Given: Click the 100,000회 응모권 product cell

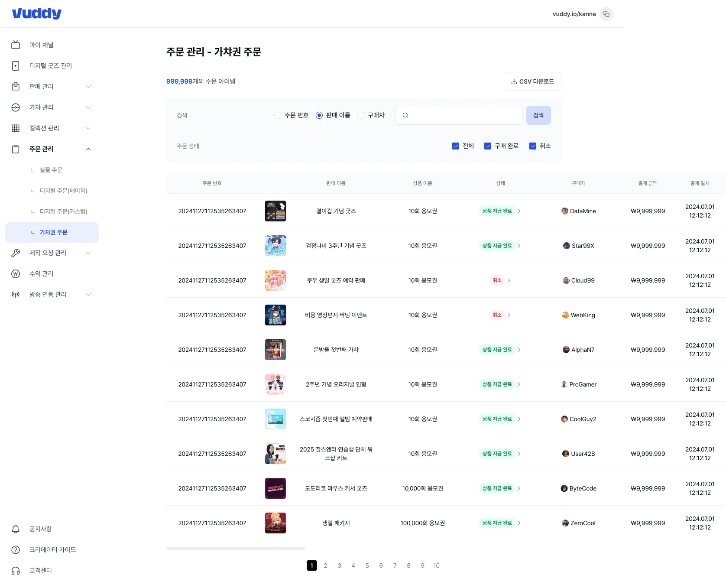Looking at the screenshot, I should [x=423, y=523].
